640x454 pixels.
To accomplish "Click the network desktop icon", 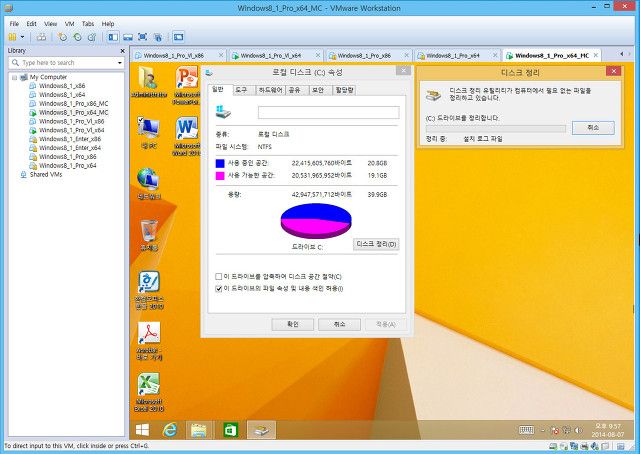I will (149, 184).
